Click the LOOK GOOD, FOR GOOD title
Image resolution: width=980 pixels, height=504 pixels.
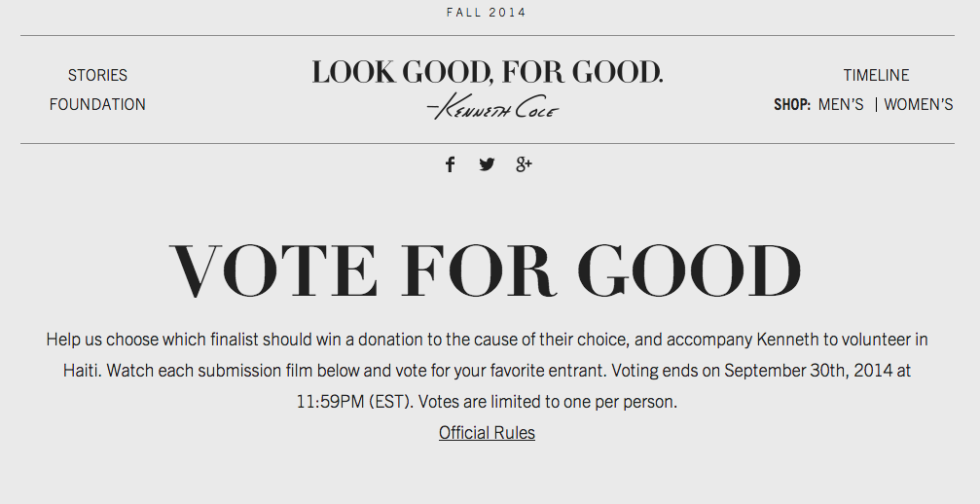pos(488,73)
